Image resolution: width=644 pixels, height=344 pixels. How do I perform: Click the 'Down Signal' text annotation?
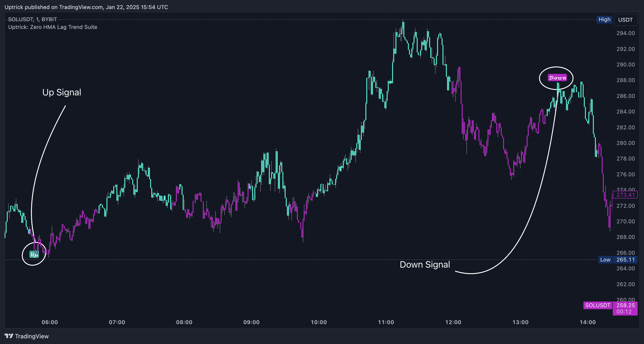tap(425, 265)
